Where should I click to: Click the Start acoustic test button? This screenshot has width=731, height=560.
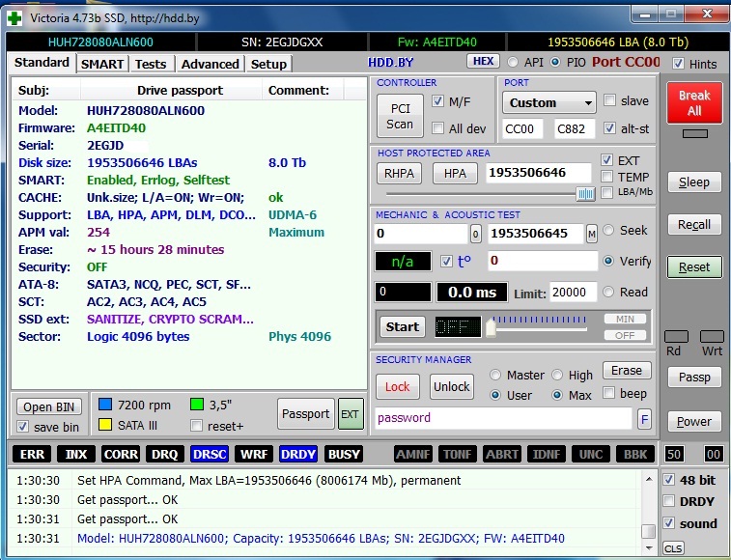(403, 326)
